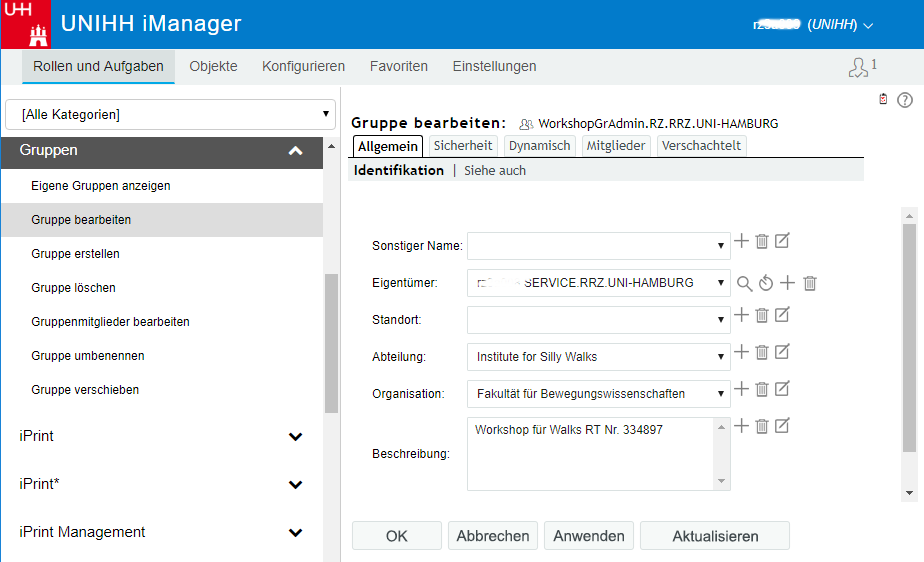Open Gruppe verschieben task
Viewport: 924px width, 562px height.
click(x=162, y=390)
